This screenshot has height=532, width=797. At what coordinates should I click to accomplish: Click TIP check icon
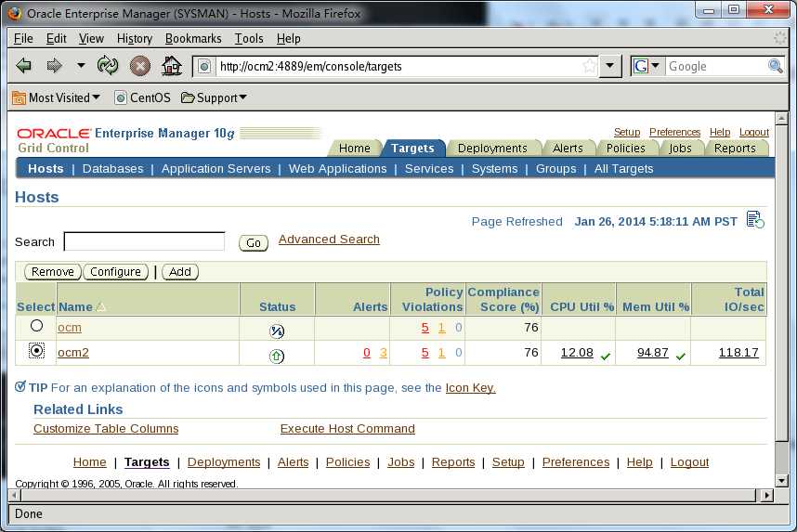(20, 386)
